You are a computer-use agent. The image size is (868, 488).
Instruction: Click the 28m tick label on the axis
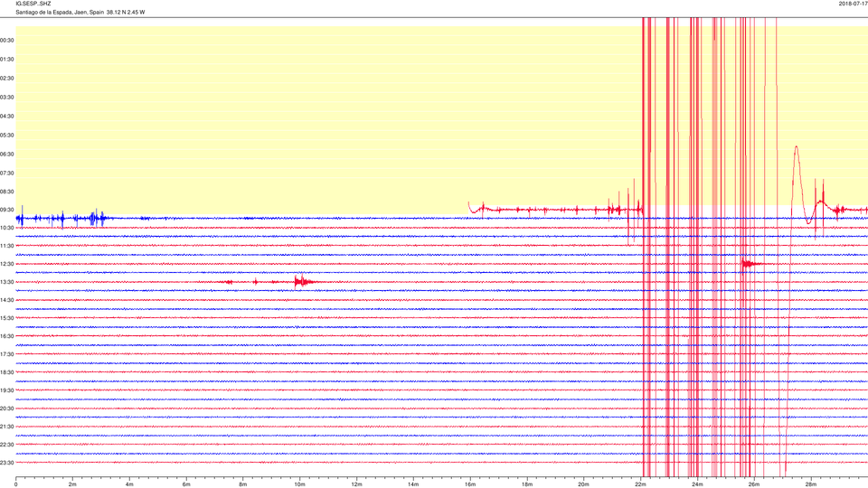[811, 484]
